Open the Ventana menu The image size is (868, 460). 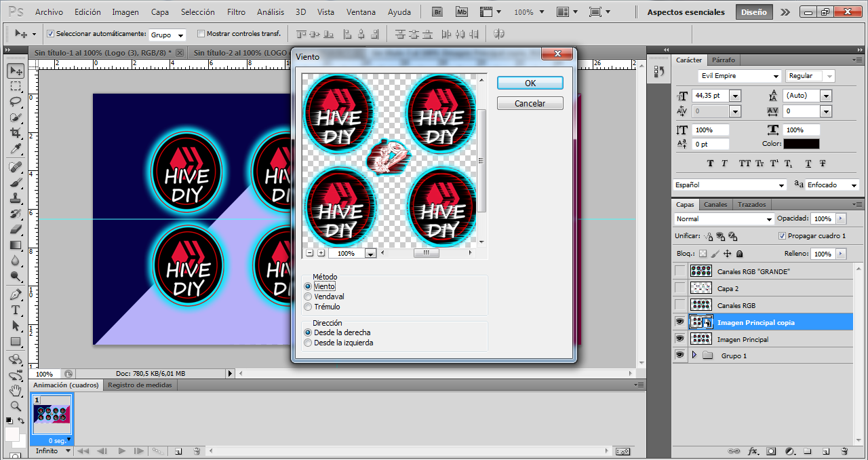[x=361, y=12]
